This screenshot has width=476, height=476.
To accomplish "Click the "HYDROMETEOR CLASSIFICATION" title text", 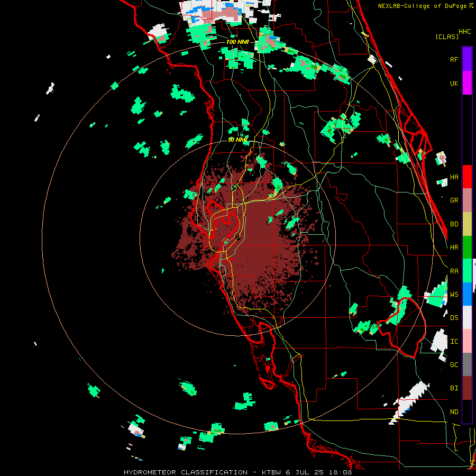I will [186, 472].
